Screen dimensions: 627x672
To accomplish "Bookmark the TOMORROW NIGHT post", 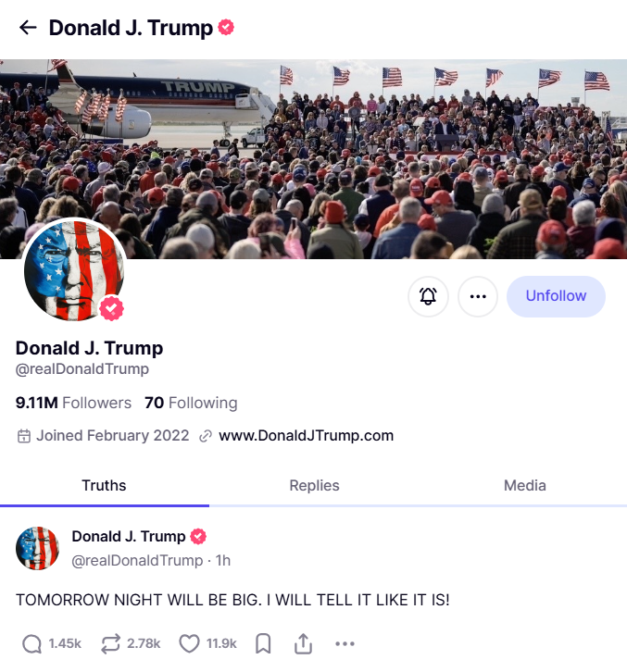I will [263, 643].
